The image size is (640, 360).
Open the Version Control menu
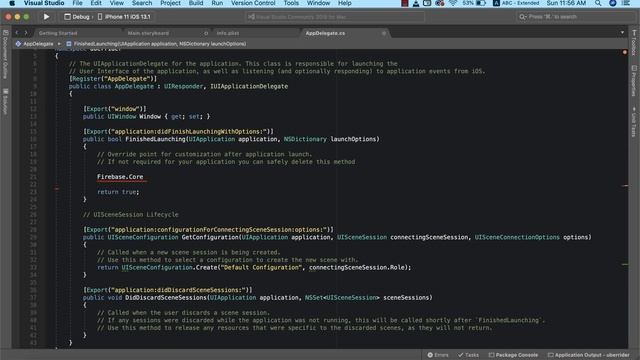253,3
